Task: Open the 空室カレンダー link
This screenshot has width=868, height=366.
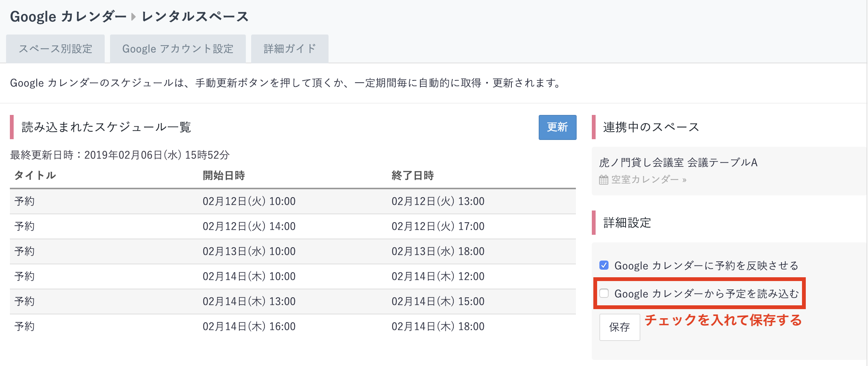Action: point(649,179)
